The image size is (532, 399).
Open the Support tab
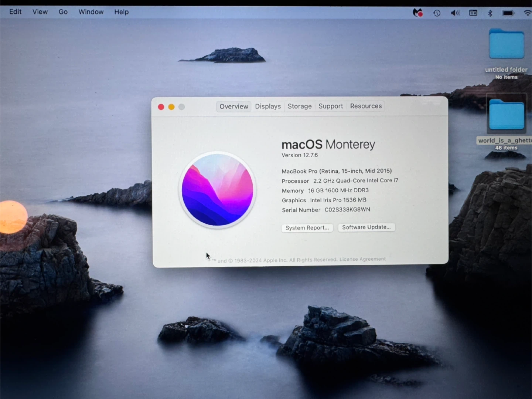[331, 106]
